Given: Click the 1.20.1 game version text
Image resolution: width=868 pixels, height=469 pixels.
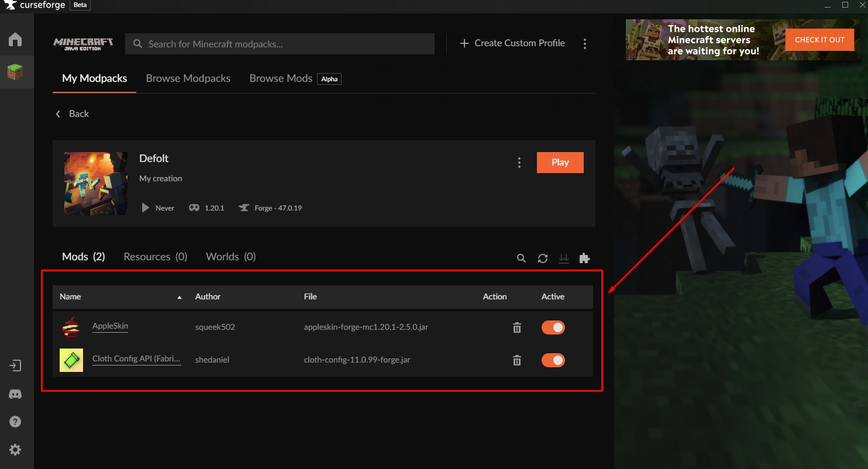Looking at the screenshot, I should 215,208.
